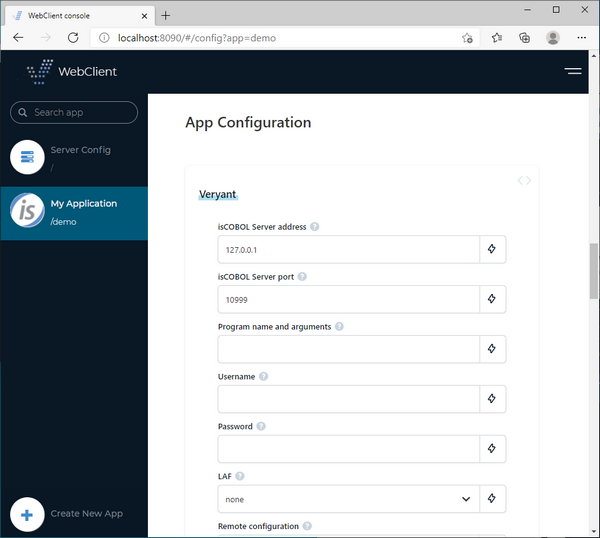Show help for Program name and arguments
This screenshot has width=600, height=538.
(x=339, y=326)
